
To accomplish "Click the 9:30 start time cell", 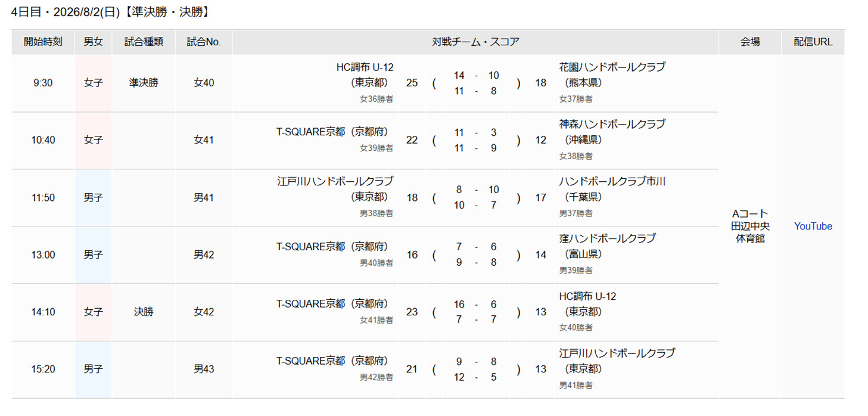I will pos(43,83).
